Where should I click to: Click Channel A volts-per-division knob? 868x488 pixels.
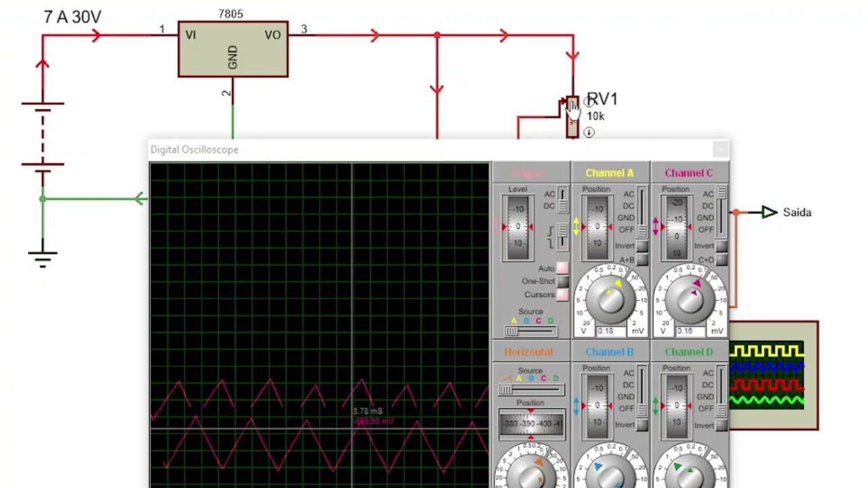[x=610, y=299]
